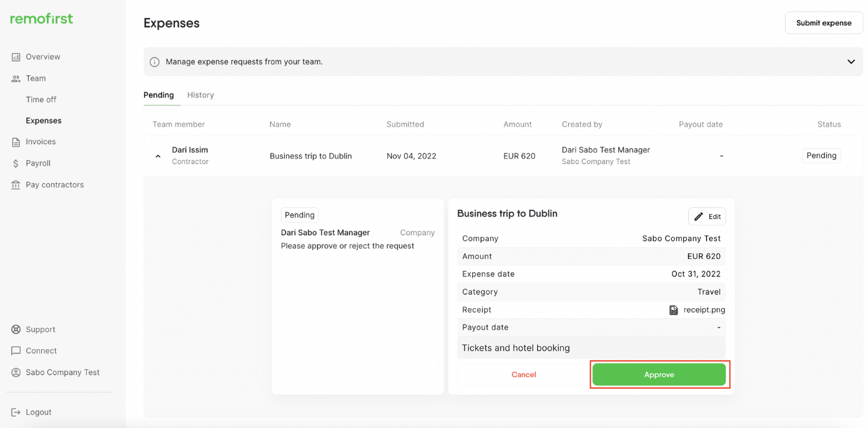
Task: Click the Submit expense button
Action: point(823,23)
